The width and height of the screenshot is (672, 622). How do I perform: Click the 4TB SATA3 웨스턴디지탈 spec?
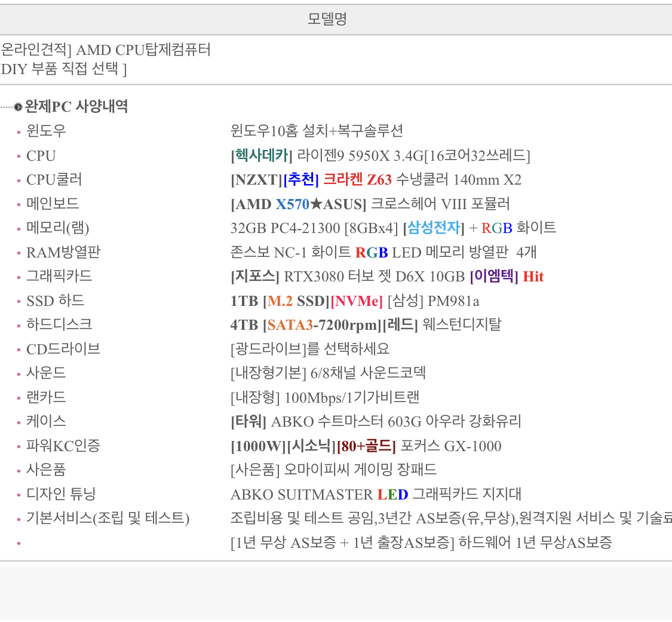(366, 324)
